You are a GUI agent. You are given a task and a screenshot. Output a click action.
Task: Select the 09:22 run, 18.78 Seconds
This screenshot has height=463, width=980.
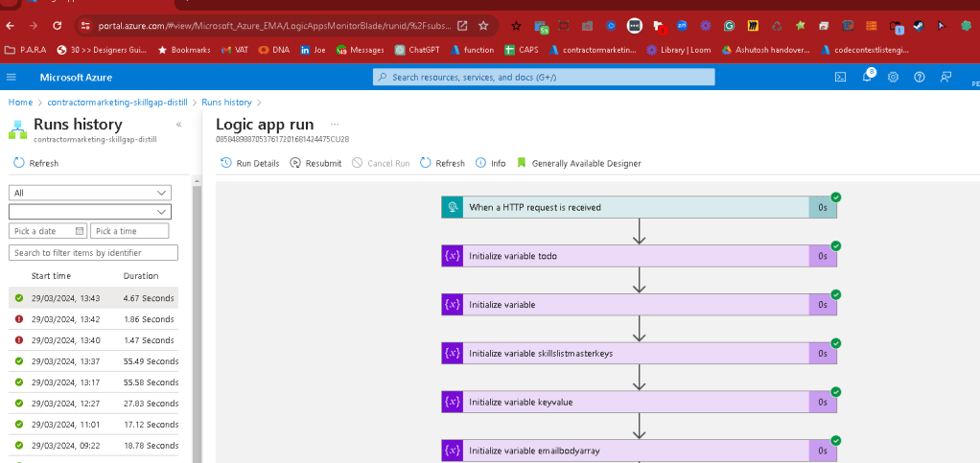pos(94,446)
